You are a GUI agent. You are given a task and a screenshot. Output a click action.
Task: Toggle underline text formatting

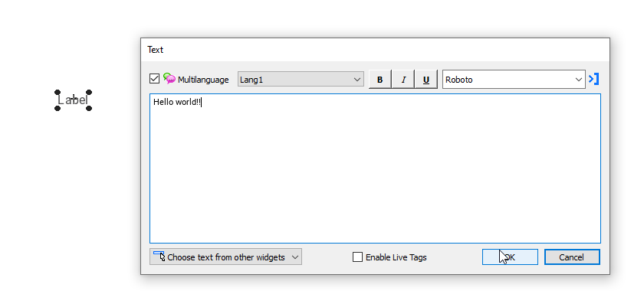click(x=426, y=79)
